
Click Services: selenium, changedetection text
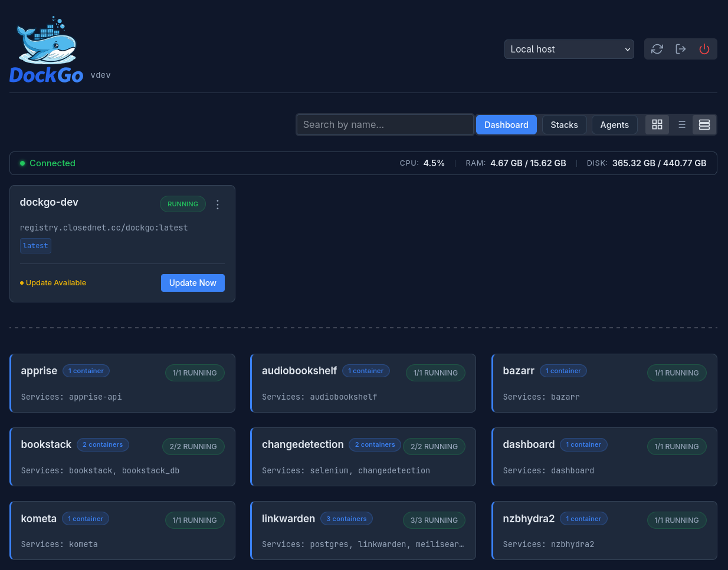click(346, 470)
